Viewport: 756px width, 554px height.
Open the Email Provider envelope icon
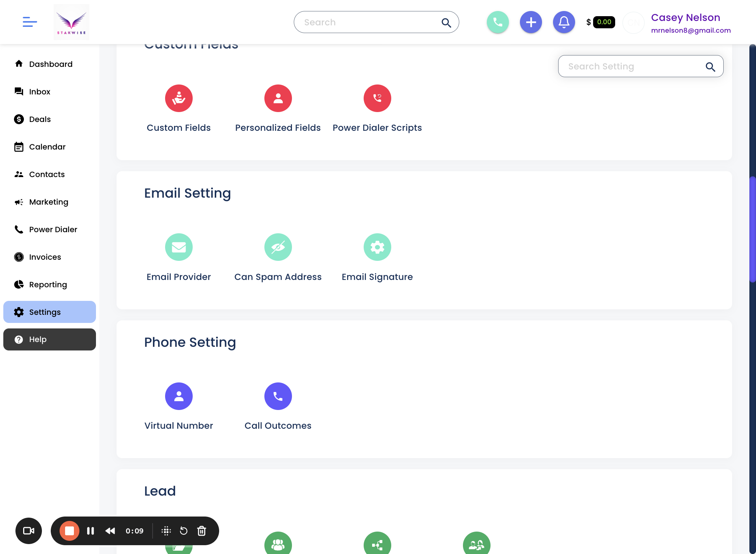(x=179, y=247)
